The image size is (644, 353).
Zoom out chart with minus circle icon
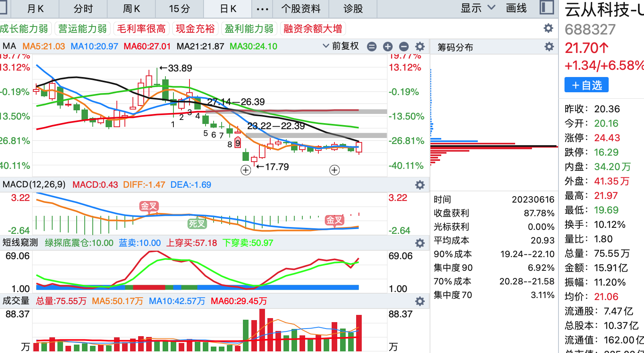[404, 47]
